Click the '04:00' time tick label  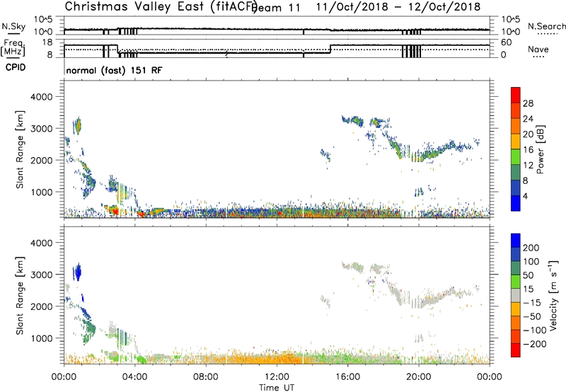pos(134,377)
